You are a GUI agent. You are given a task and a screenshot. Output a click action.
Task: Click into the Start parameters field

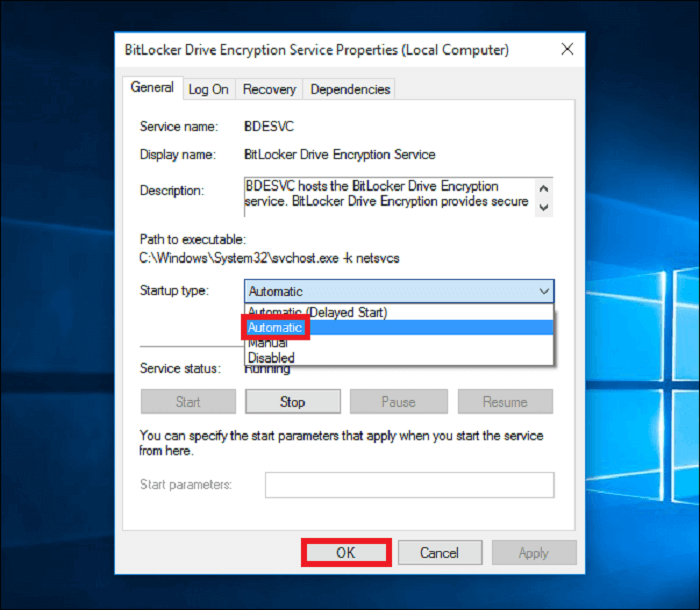408,485
